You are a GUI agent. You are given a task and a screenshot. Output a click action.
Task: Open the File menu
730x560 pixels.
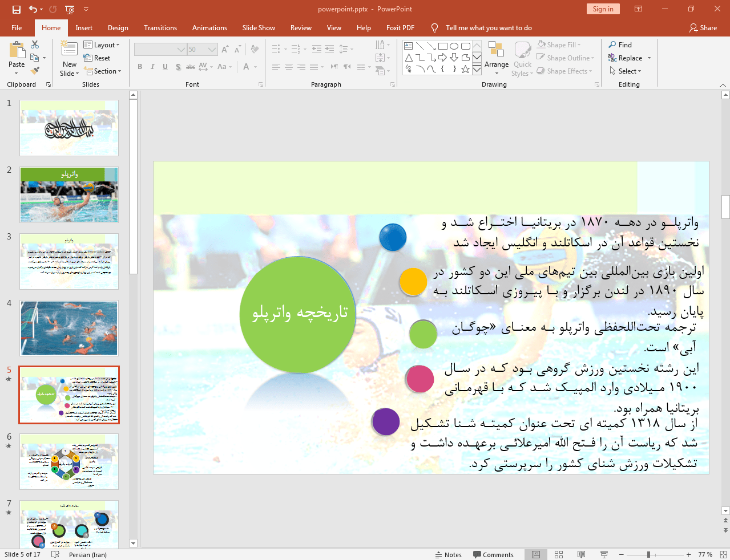coord(17,28)
